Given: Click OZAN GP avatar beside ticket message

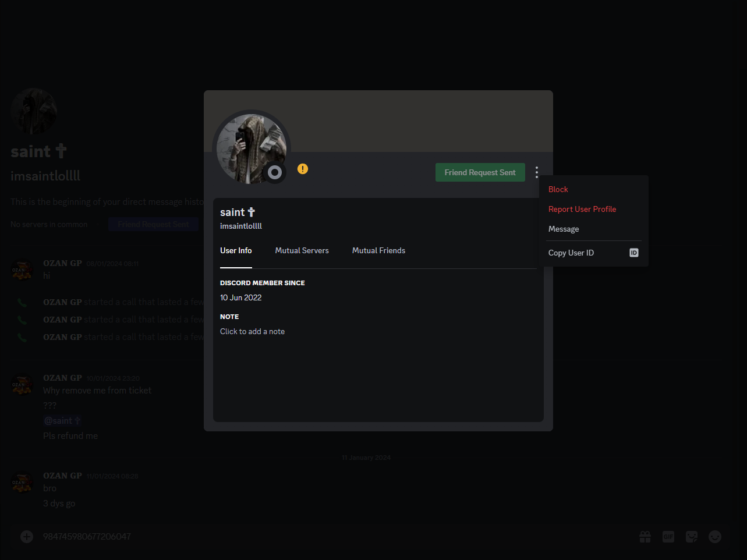Looking at the screenshot, I should tap(22, 385).
